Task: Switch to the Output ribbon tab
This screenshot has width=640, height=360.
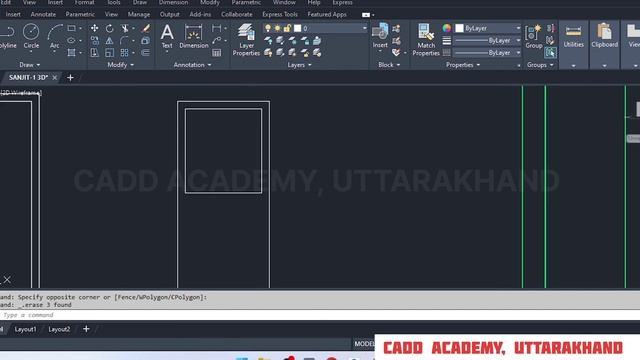Action: click(x=169, y=14)
